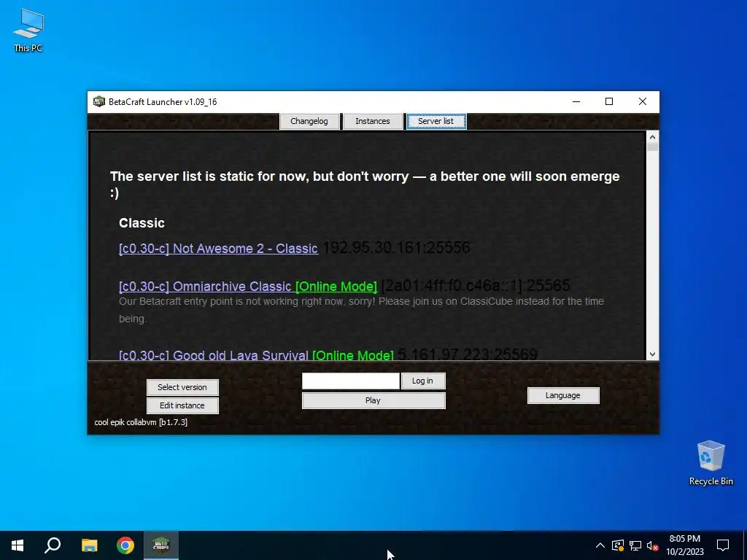
Task: Click the server list scrollbar down arrow
Action: point(653,354)
